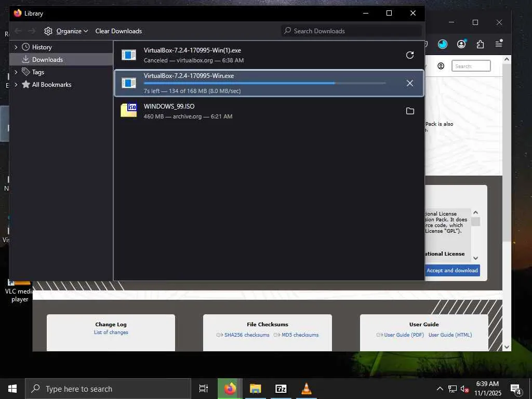Click the '7s left — 134 of 168 MB' status text

192,91
